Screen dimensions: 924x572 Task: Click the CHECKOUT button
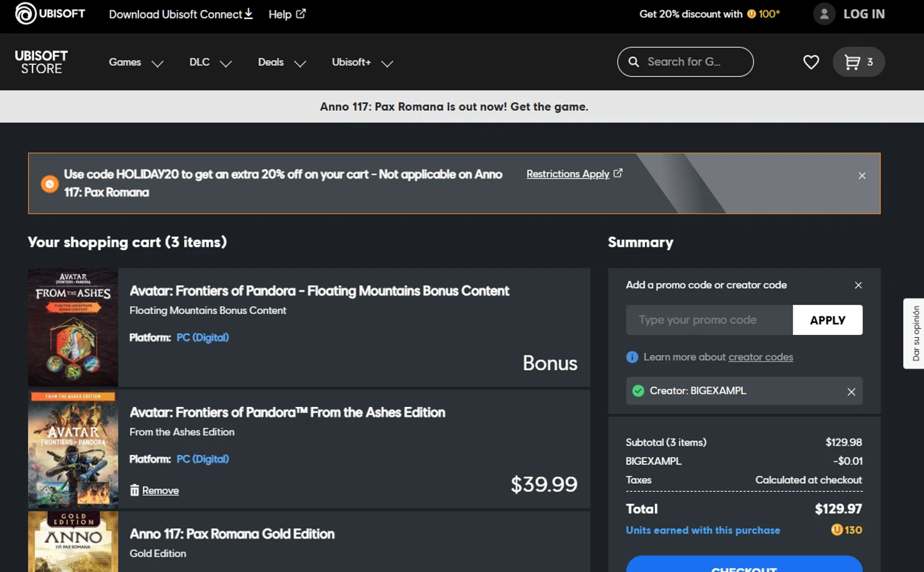click(744, 564)
